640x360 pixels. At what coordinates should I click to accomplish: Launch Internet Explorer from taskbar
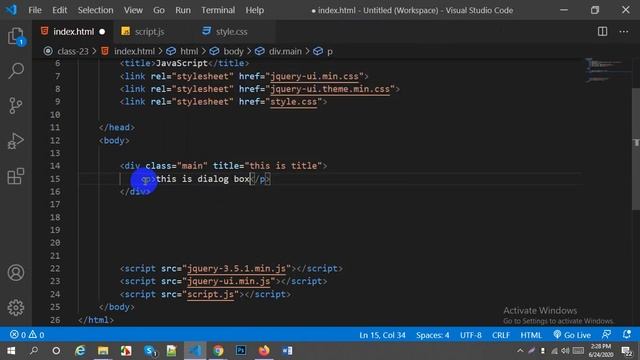coord(80,351)
